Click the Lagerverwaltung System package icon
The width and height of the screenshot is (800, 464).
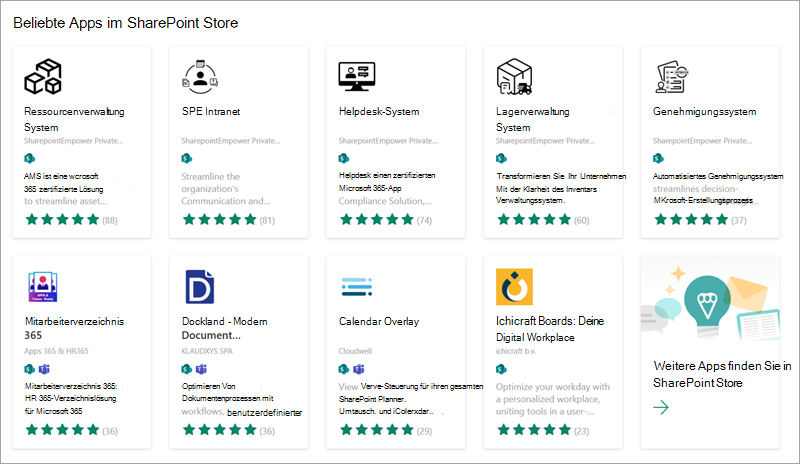tap(514, 77)
